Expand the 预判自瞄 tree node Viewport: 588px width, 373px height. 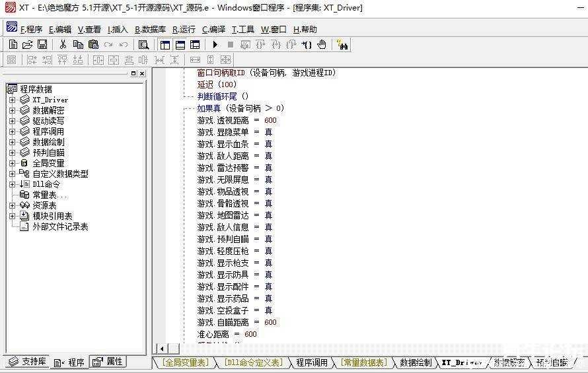pos(13,153)
